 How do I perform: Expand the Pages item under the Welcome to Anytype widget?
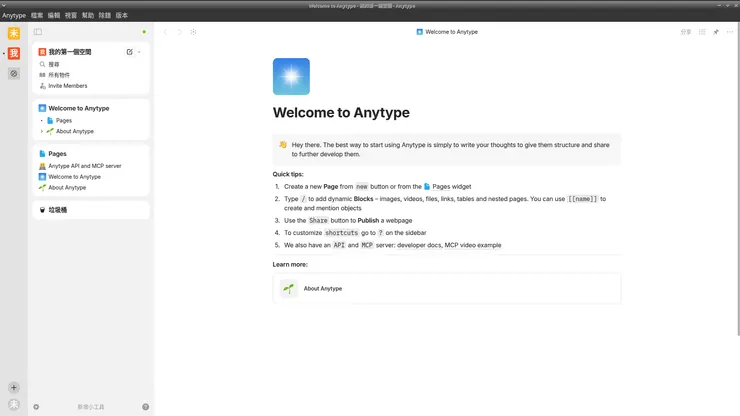pyautogui.click(x=42, y=120)
